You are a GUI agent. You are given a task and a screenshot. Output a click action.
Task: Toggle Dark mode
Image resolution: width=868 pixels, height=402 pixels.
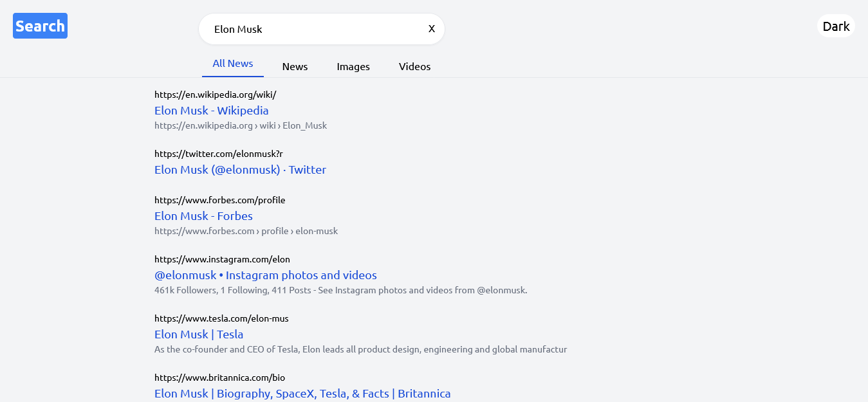[x=836, y=26]
